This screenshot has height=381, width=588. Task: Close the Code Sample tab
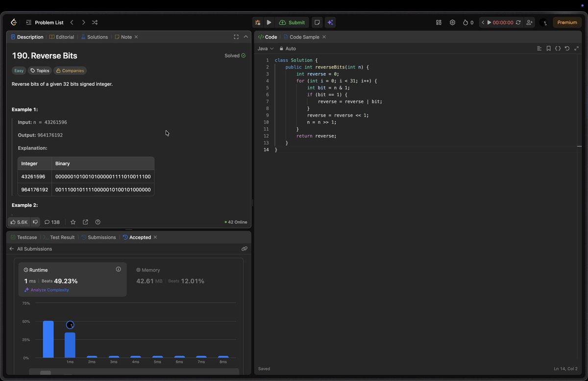pos(324,37)
